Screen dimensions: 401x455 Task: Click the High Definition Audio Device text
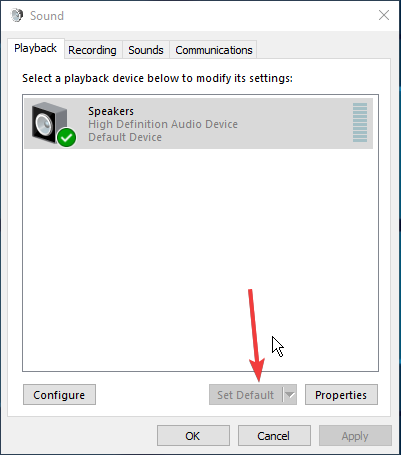coord(163,124)
